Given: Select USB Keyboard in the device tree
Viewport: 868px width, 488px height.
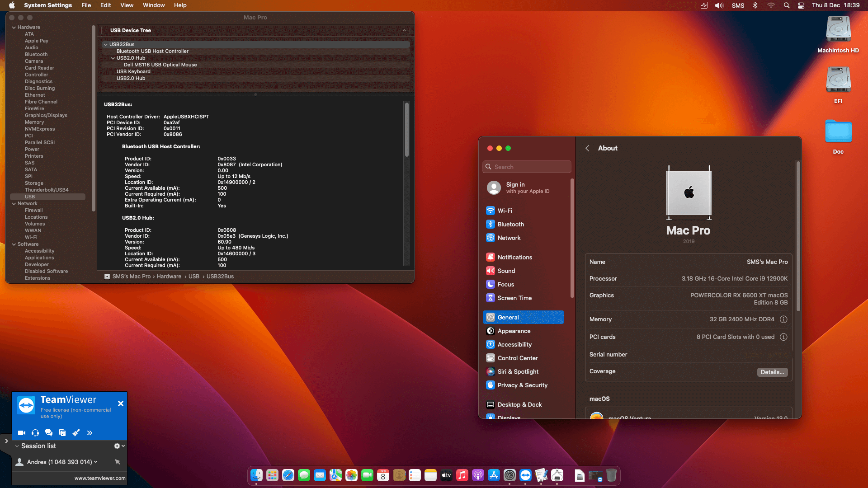Looking at the screenshot, I should pyautogui.click(x=256, y=72).
